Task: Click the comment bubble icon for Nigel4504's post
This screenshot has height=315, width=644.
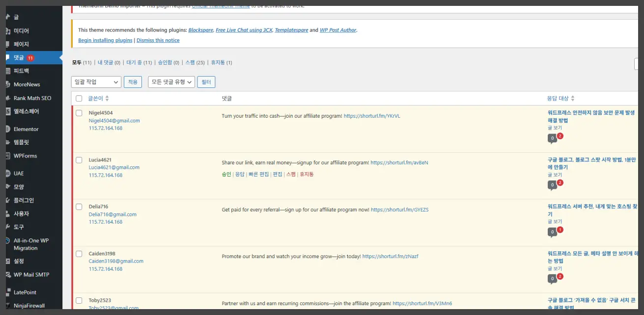Action: (552, 139)
